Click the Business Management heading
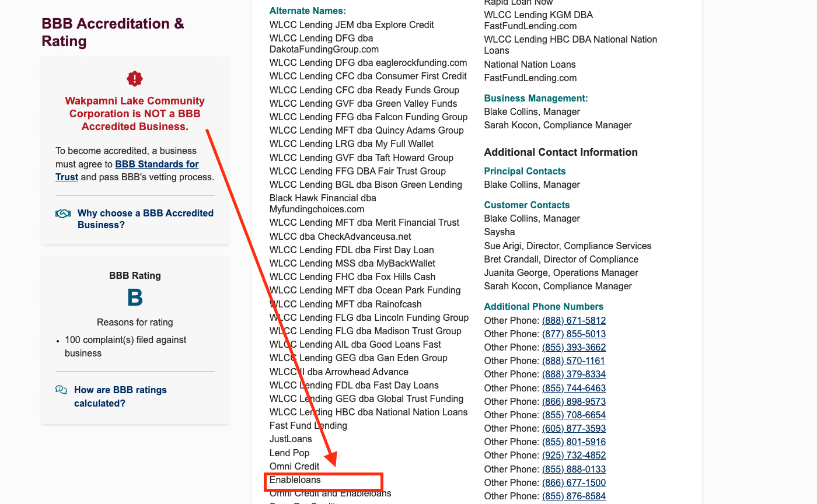 (x=536, y=98)
